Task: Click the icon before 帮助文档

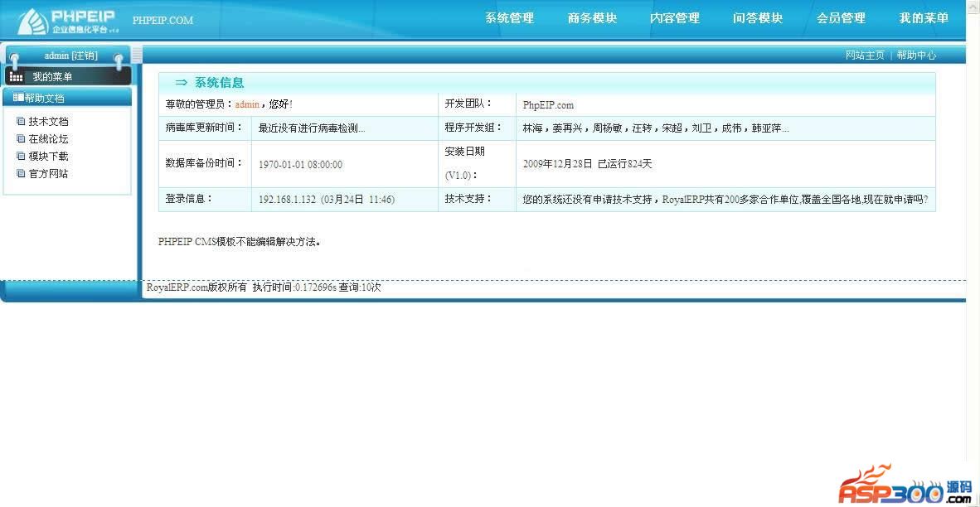Action: pos(18,98)
